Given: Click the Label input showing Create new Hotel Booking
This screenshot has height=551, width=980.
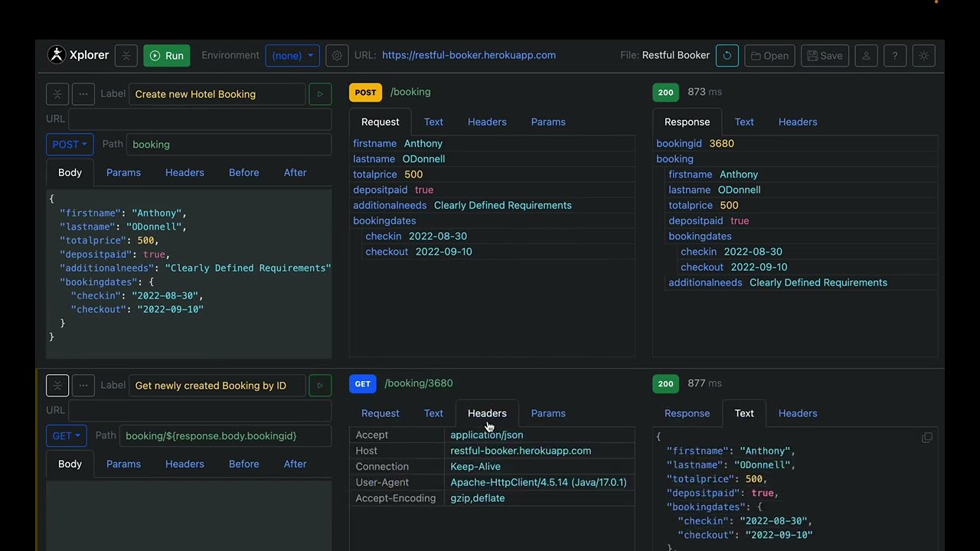Looking at the screenshot, I should (217, 93).
